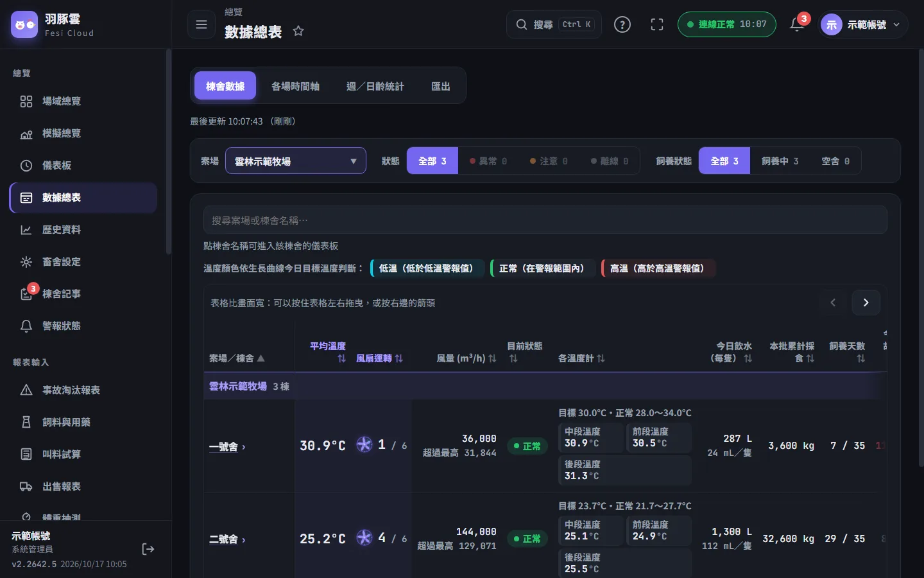
Task: Sort by 案場／棟舍 column header
Action: (x=237, y=358)
